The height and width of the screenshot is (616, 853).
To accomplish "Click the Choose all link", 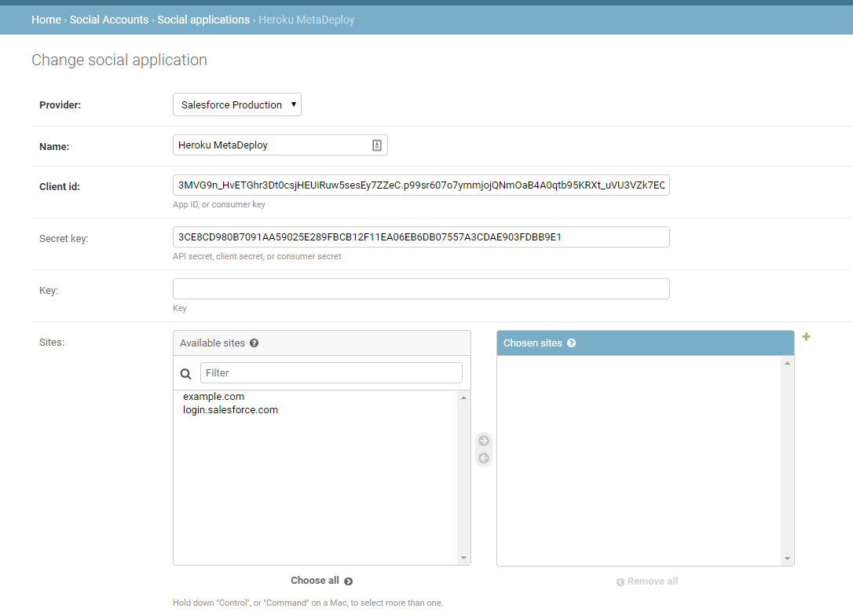I will [x=317, y=580].
